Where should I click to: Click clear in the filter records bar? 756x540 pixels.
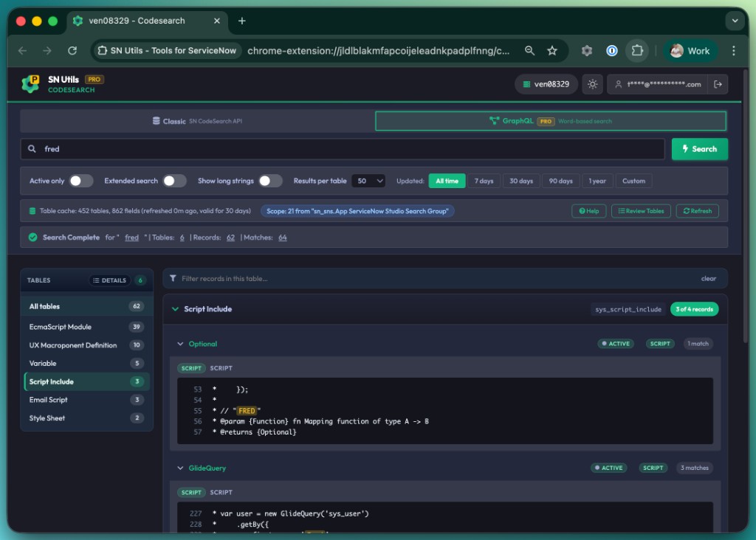tap(708, 278)
